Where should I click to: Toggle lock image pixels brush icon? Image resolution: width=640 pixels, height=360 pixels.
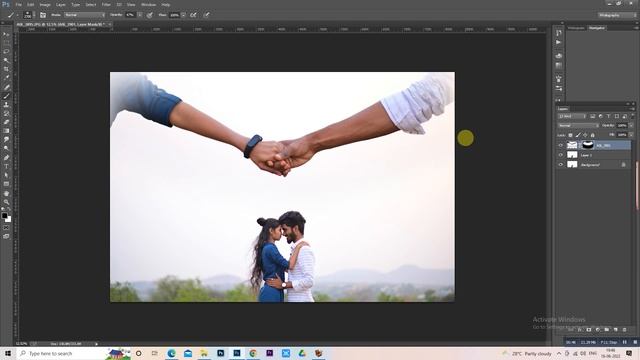(x=578, y=135)
